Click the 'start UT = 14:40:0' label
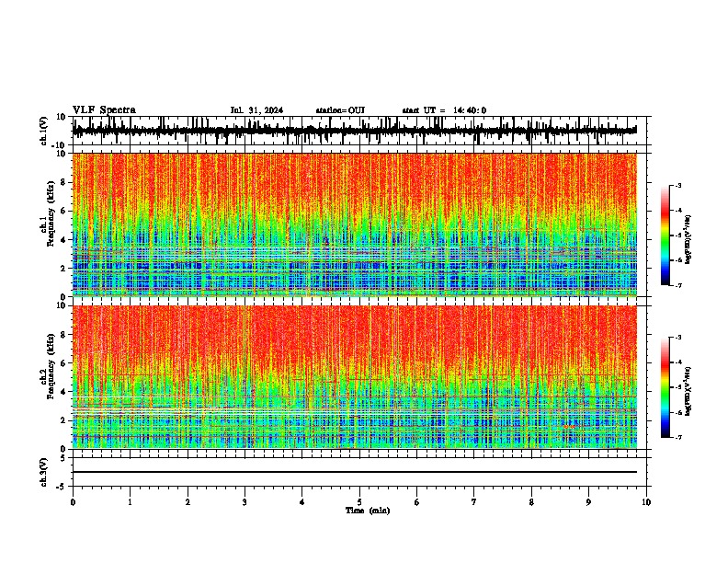This screenshot has height=563, width=728. (444, 110)
